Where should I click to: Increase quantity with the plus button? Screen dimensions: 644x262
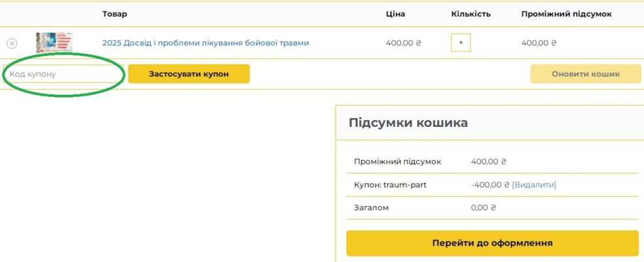point(461,43)
